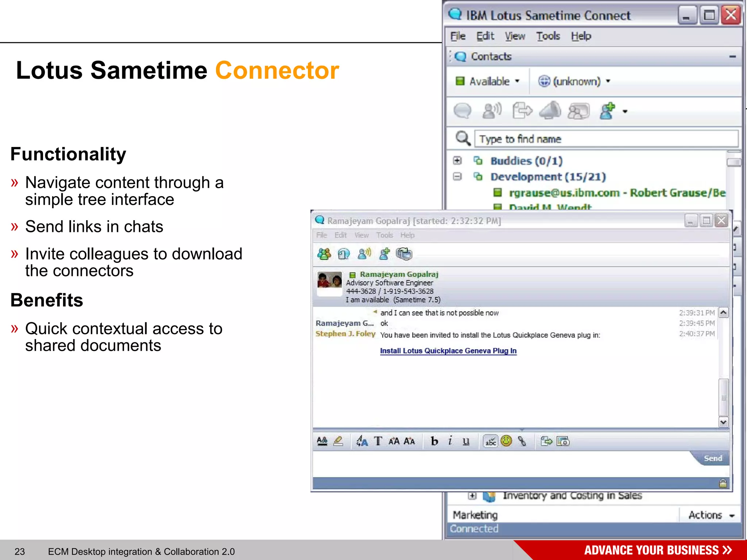This screenshot has height=560, width=747.
Task: Open Edit menu in Sametime Connect window
Action: click(485, 36)
